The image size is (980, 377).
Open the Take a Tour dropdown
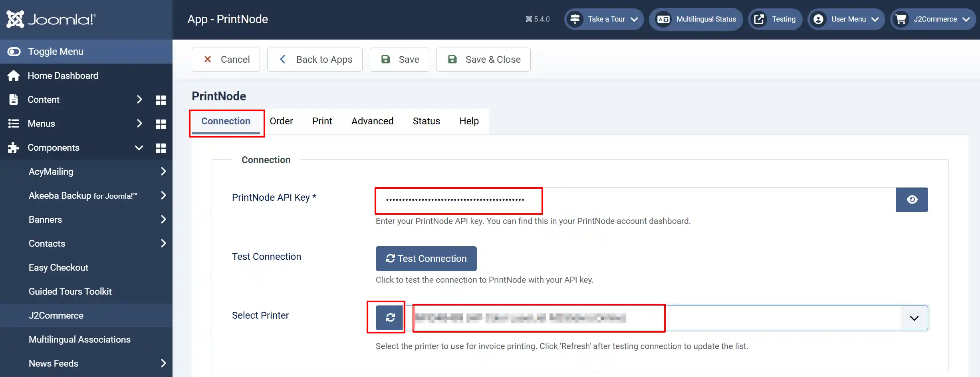(x=604, y=19)
